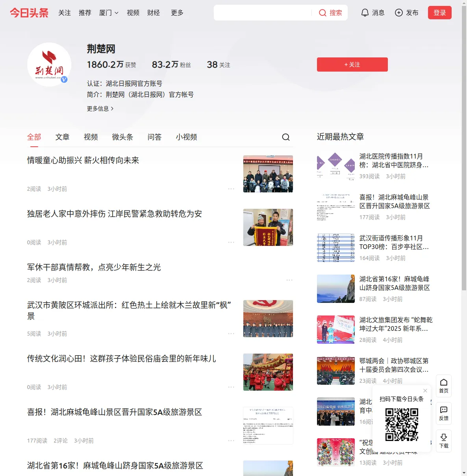Open the 更多 navigation menu
The image size is (467, 476).
pyautogui.click(x=177, y=13)
